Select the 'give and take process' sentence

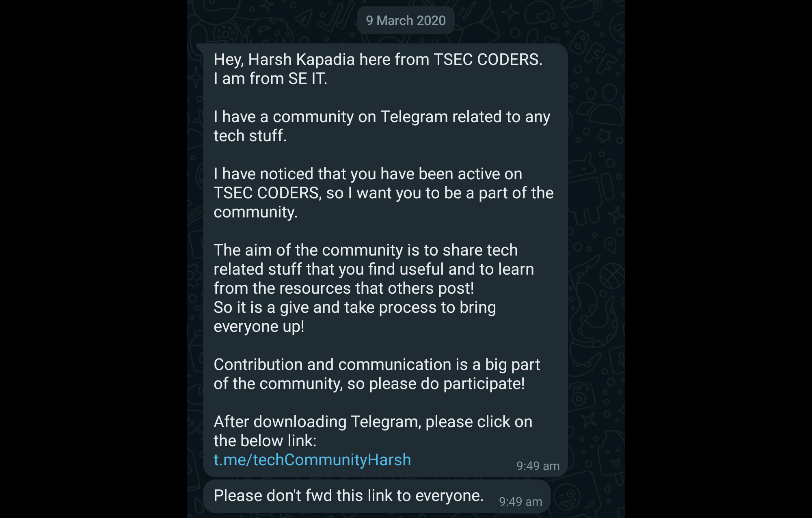[354, 317]
